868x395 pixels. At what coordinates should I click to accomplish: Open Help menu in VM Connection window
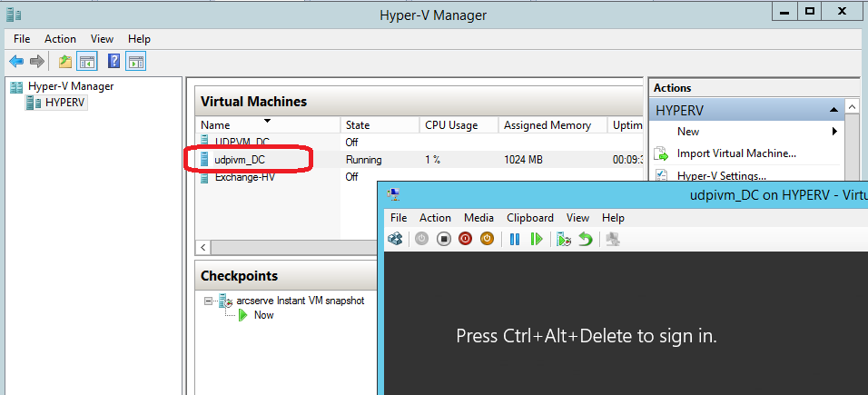[613, 218]
